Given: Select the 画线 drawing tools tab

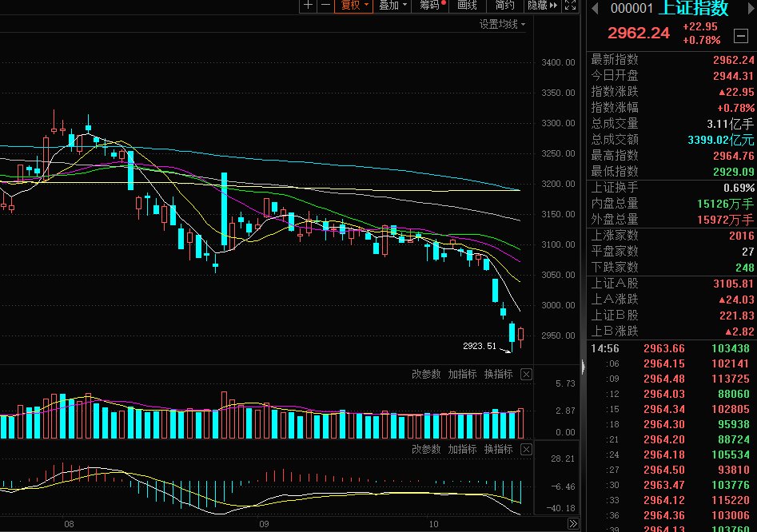Looking at the screenshot, I should 467,6.
